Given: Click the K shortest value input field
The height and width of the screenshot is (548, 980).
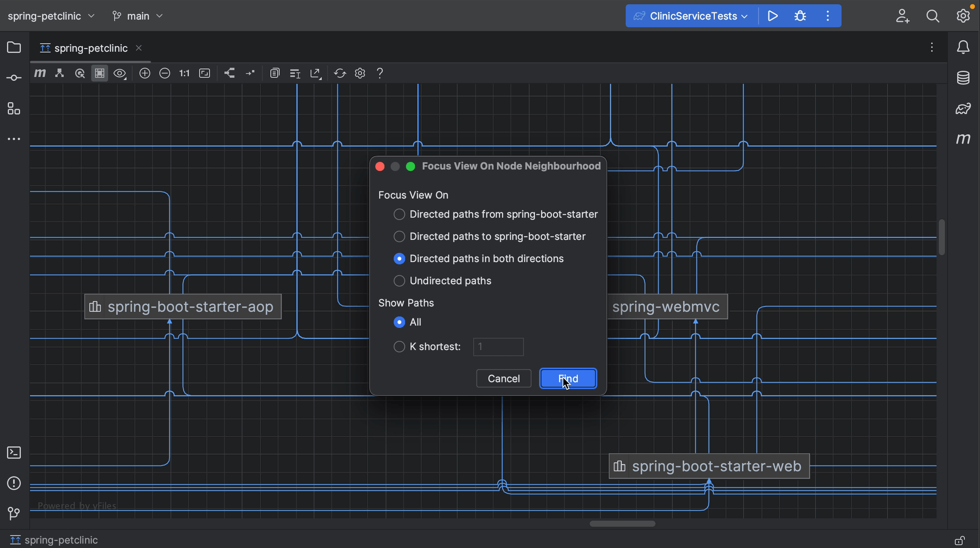Looking at the screenshot, I should (498, 346).
